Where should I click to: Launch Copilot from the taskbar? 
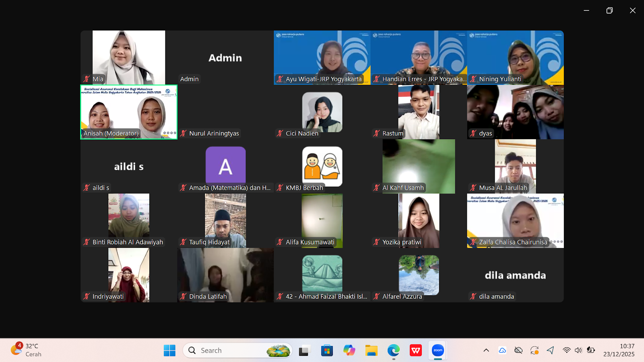[349, 350]
